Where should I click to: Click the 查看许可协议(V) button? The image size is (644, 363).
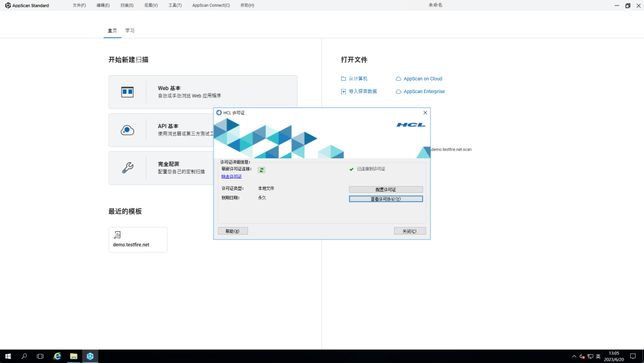pyautogui.click(x=386, y=199)
